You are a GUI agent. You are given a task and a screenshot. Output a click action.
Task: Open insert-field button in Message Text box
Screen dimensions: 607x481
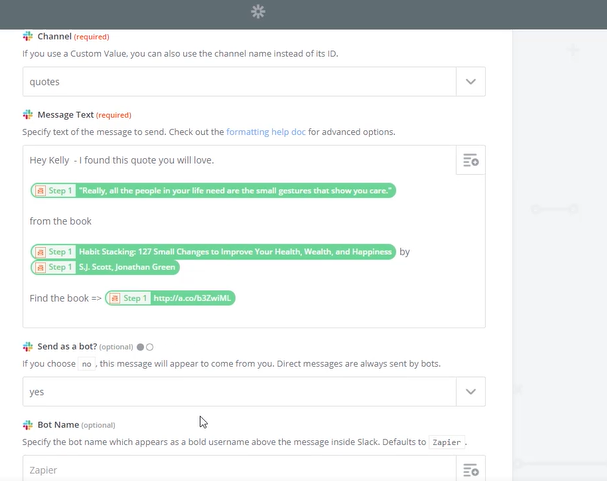click(471, 160)
